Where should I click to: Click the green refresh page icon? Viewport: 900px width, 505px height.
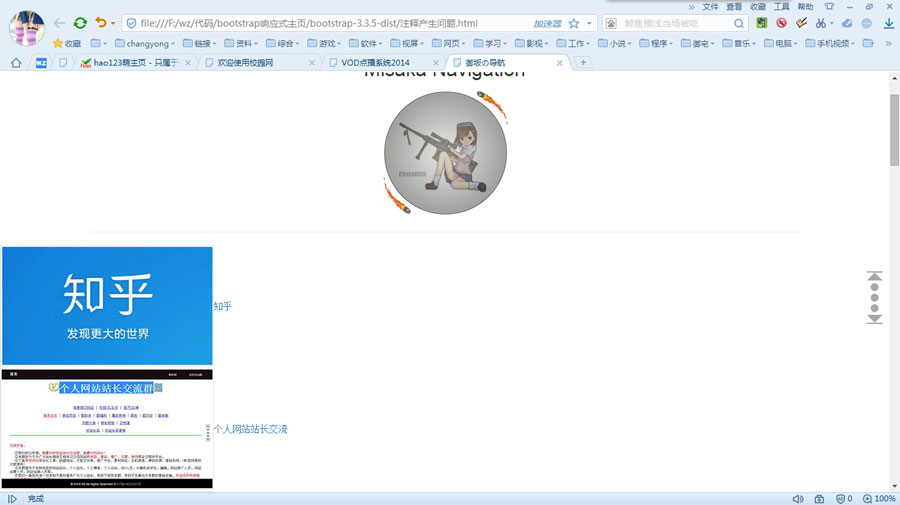click(80, 22)
